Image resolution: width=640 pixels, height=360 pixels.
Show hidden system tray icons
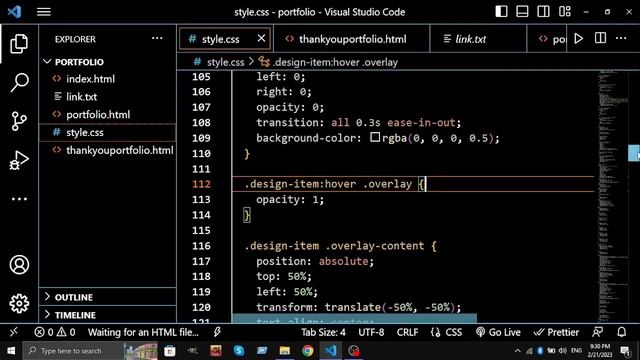[518, 351]
